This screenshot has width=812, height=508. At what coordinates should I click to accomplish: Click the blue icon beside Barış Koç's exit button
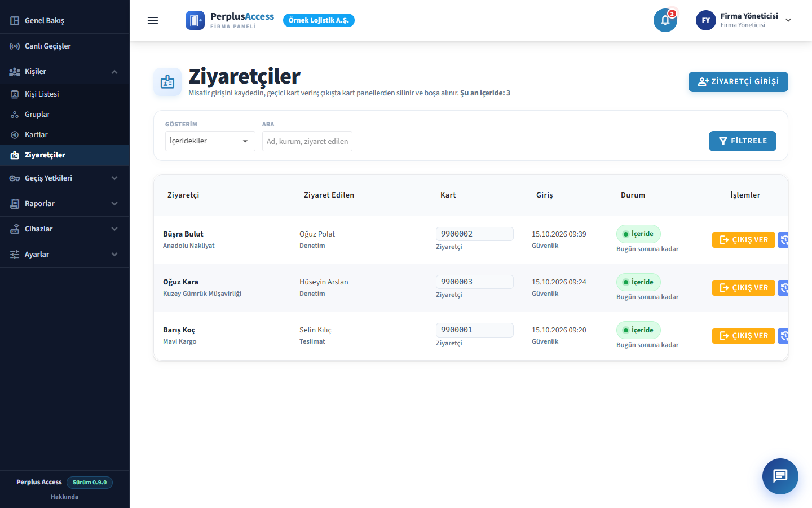coord(783,336)
